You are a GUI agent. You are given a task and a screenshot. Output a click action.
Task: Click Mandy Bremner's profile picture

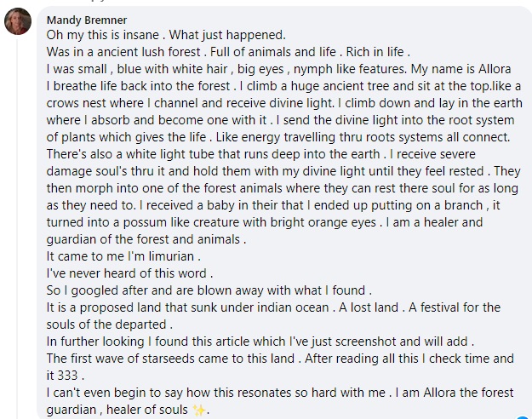pyautogui.click(x=18, y=22)
